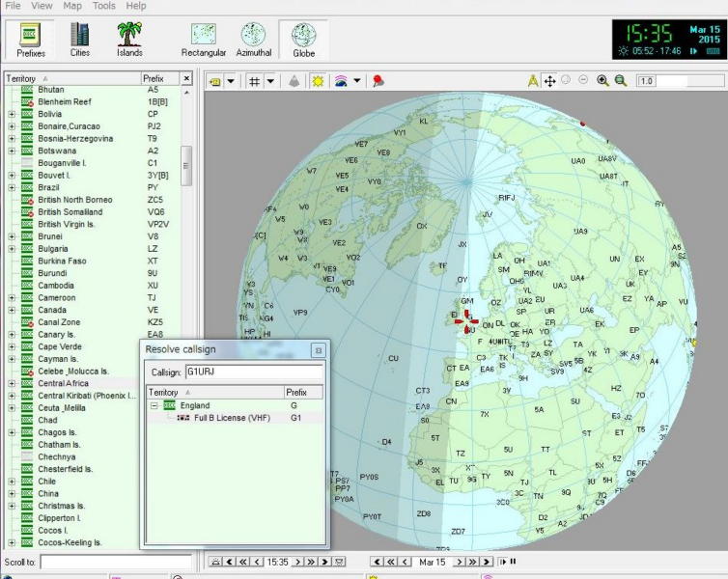Toggle the sun daylight overlay icon
Viewport: 728px width, 579px height.
coord(319,82)
